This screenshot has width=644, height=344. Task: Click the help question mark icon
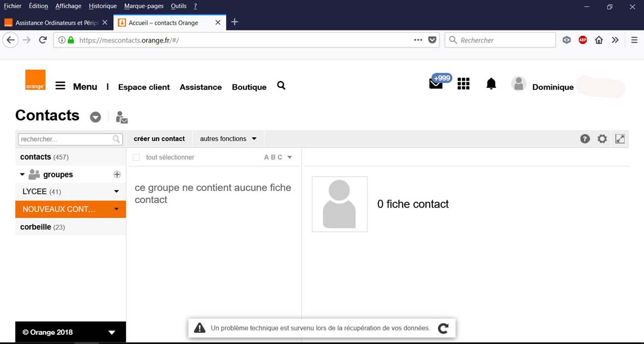(585, 139)
